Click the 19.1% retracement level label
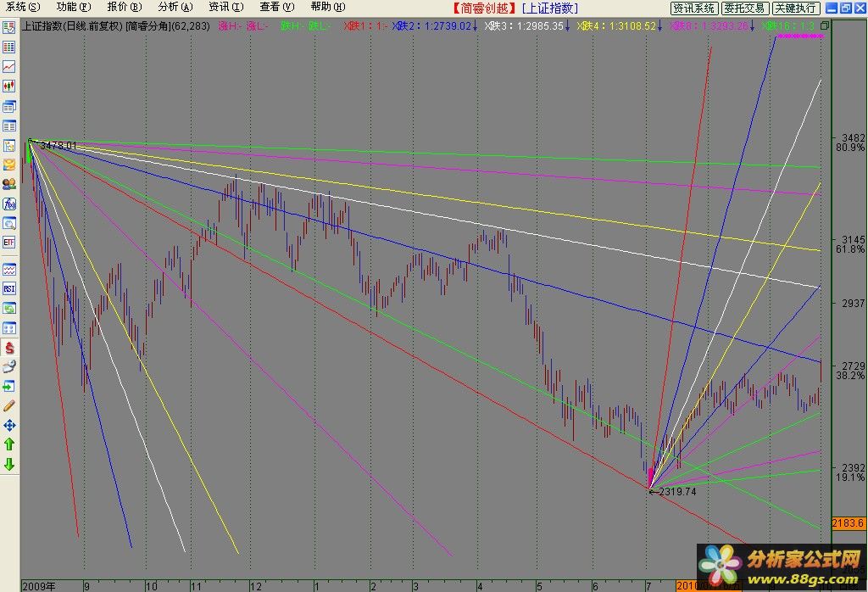Image resolution: width=868 pixels, height=592 pixels. [850, 478]
